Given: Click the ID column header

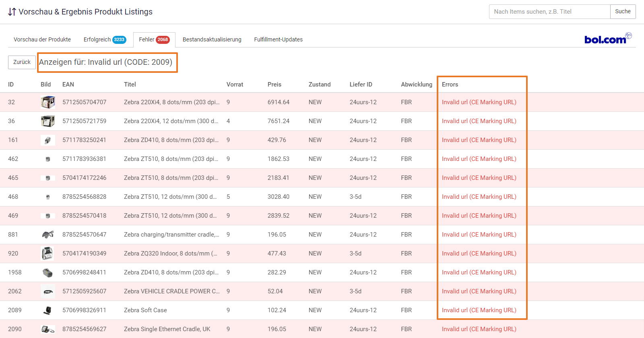Looking at the screenshot, I should (x=11, y=84).
